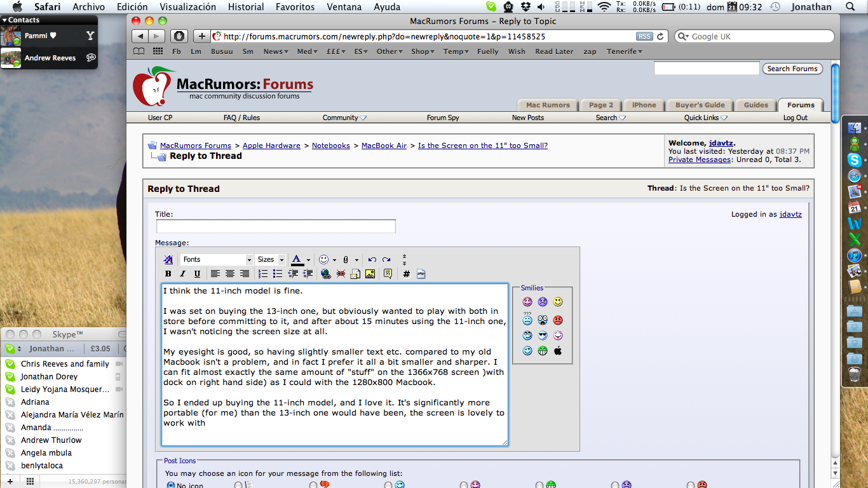Switch to the Mac Rumors tab

pyautogui.click(x=548, y=105)
